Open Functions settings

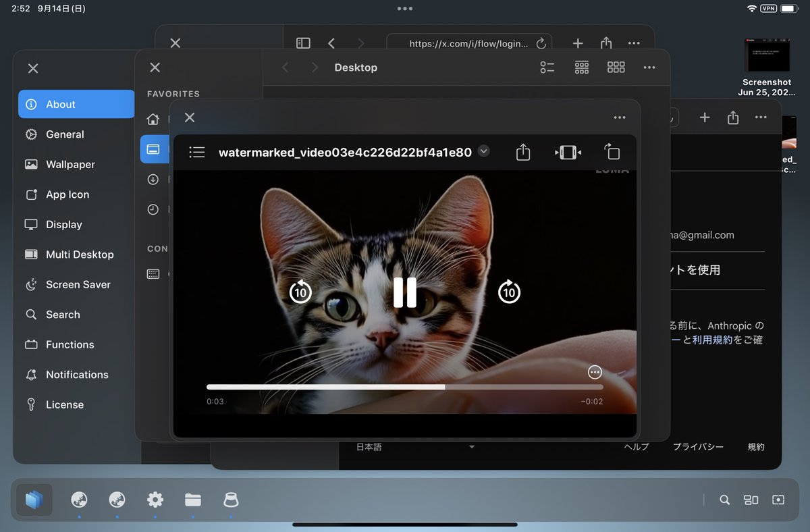(76, 344)
